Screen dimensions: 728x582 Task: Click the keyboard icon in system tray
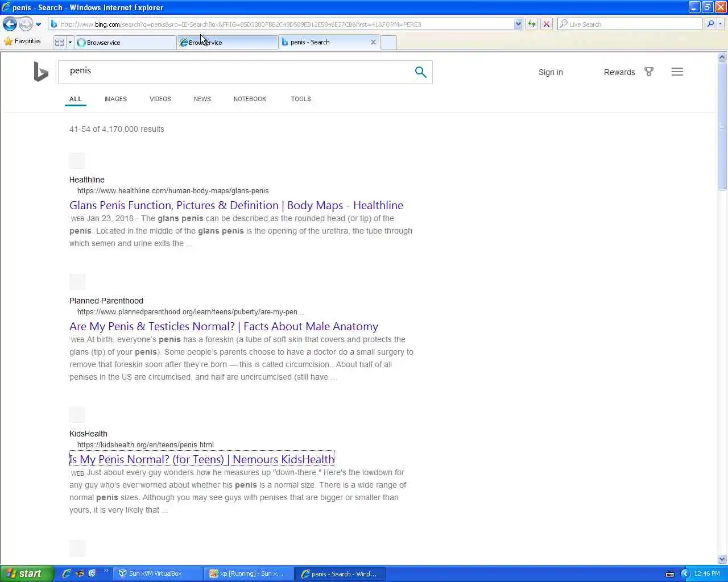pos(670,574)
